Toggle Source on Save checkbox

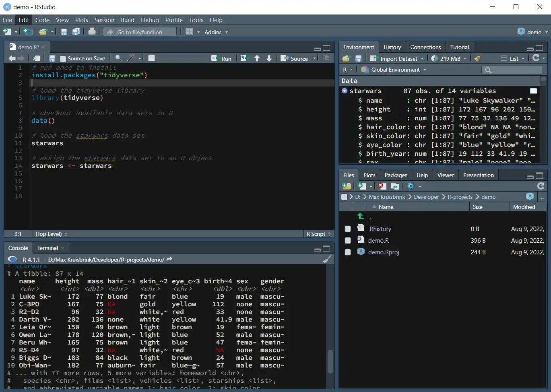click(x=63, y=59)
